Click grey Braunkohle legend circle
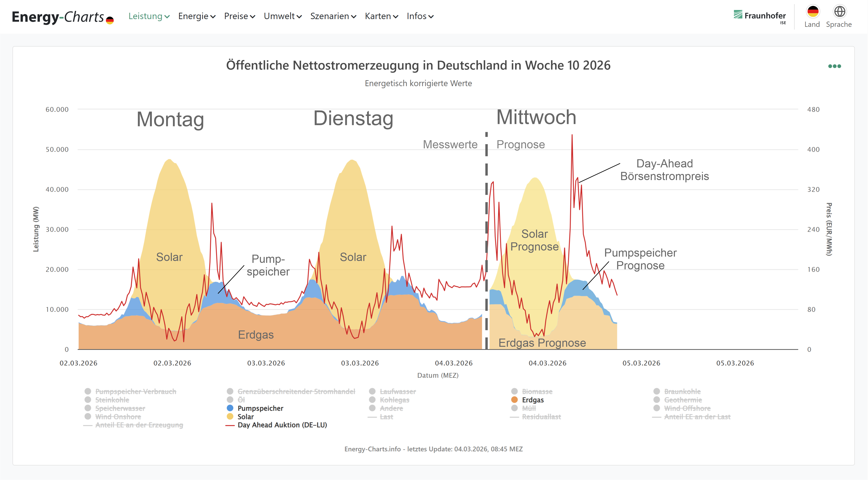 [656, 391]
